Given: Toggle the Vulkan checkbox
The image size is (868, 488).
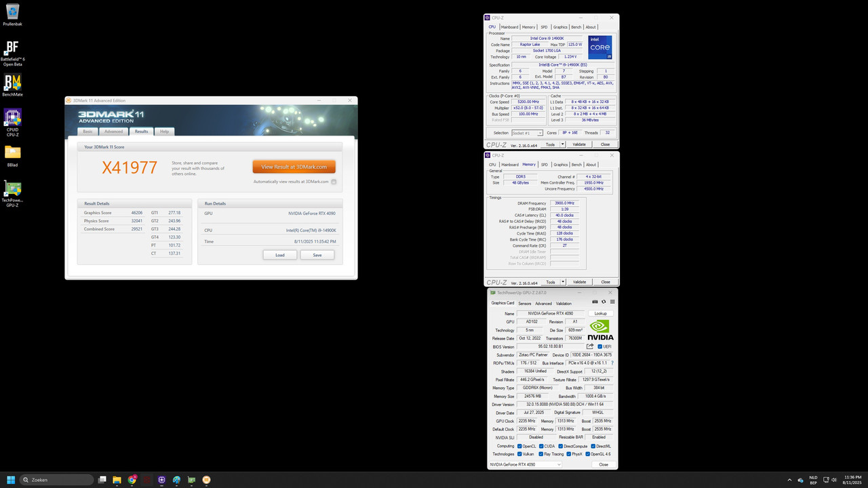Looking at the screenshot, I should click(x=519, y=454).
